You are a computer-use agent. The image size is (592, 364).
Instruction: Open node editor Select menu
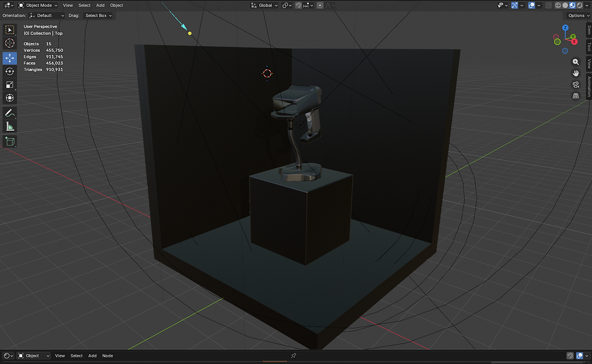point(76,356)
